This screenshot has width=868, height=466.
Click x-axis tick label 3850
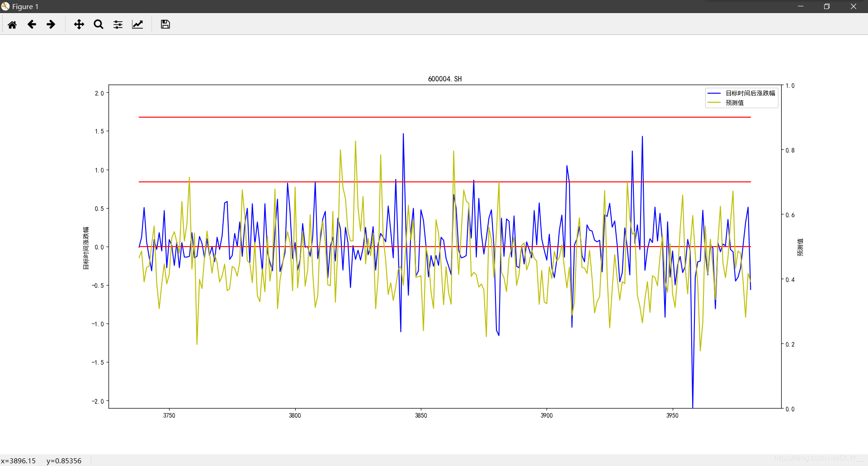421,415
